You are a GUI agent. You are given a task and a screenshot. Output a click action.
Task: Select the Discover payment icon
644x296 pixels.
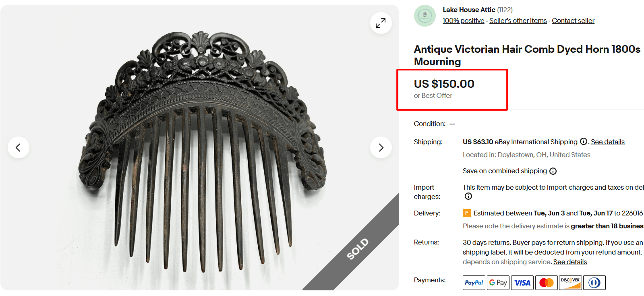tap(570, 282)
